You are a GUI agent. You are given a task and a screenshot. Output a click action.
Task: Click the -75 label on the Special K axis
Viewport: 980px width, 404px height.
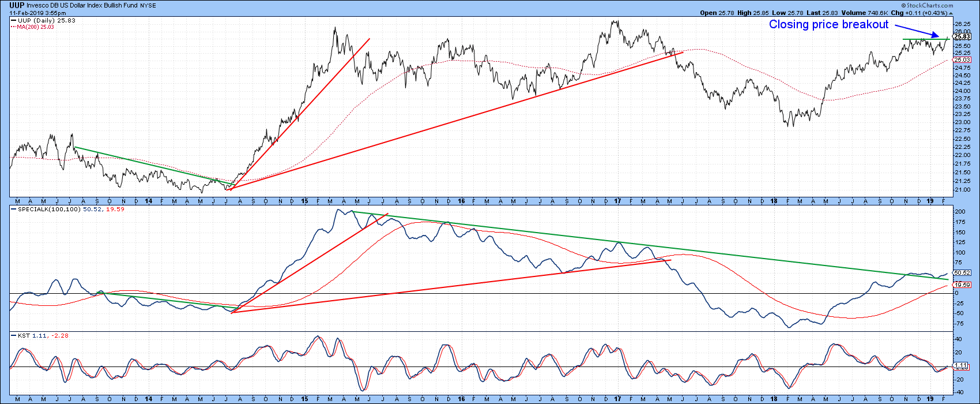(958, 323)
